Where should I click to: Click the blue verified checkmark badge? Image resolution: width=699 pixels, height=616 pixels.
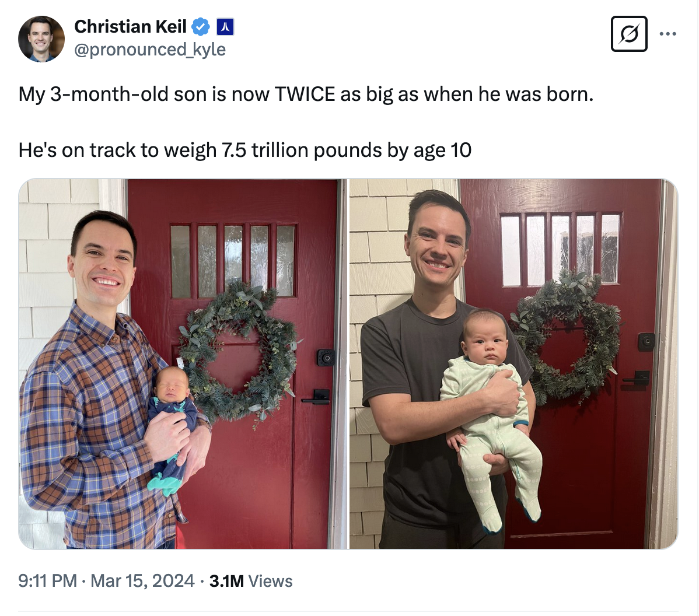point(201,27)
